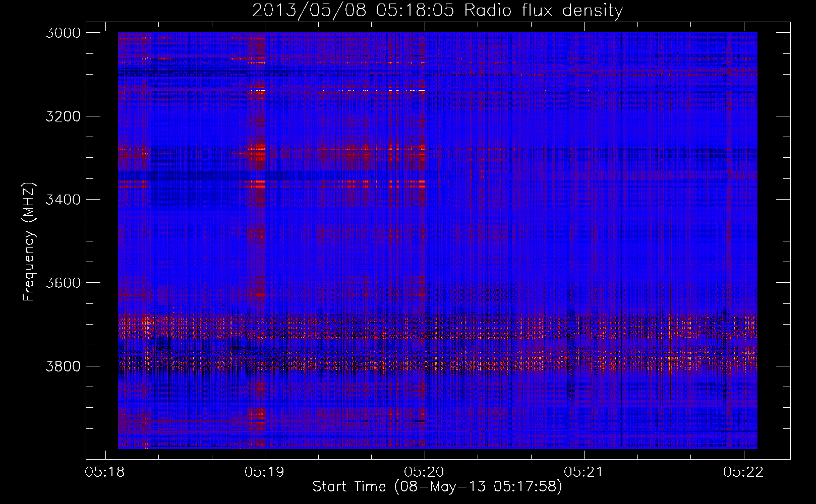Image resolution: width=816 pixels, height=504 pixels.
Task: Click the 05:18 time tick label
Action: tap(105, 472)
